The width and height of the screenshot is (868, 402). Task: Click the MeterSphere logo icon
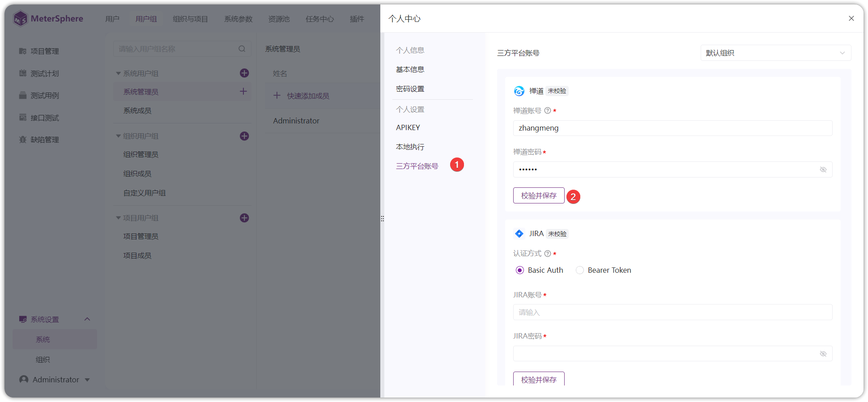[x=20, y=19]
